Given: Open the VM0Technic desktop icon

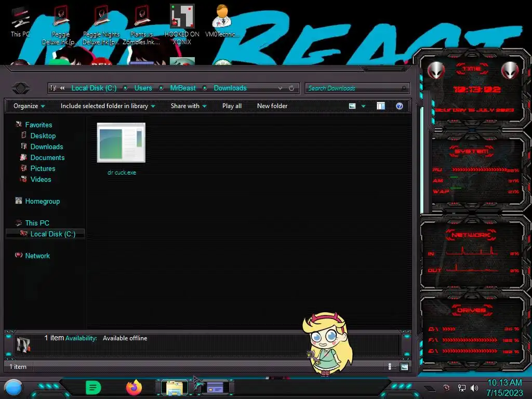Looking at the screenshot, I should point(222,21).
